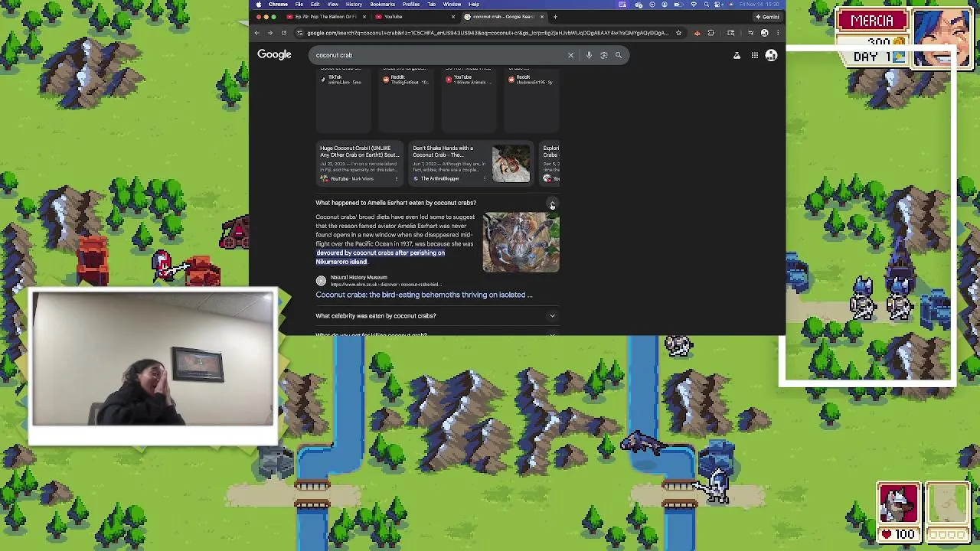Reload the current page
This screenshot has width=980, height=551.
coord(283,33)
